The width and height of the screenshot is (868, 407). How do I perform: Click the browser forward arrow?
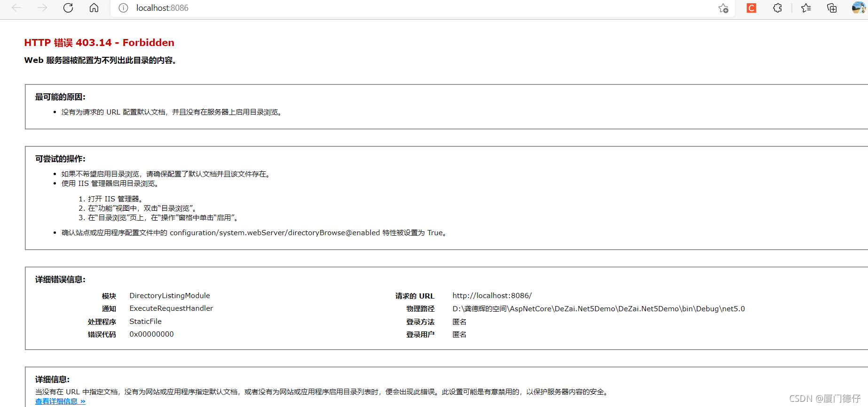[x=42, y=8]
